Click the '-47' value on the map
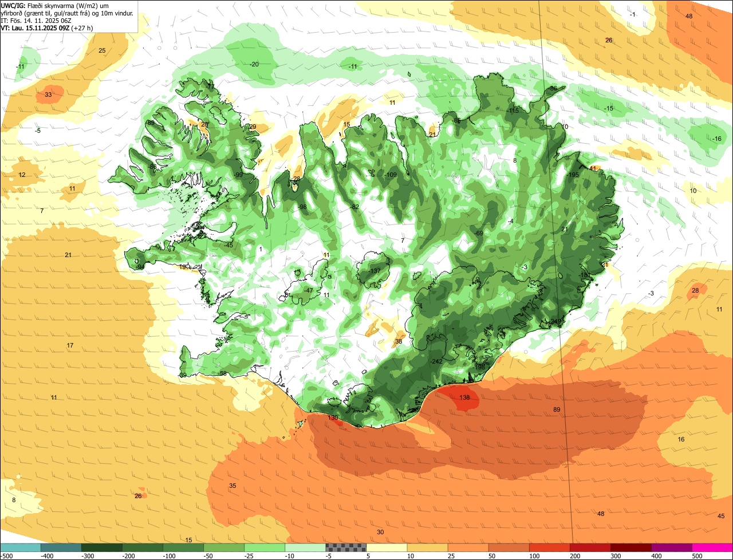The image size is (733, 560). click(x=308, y=290)
